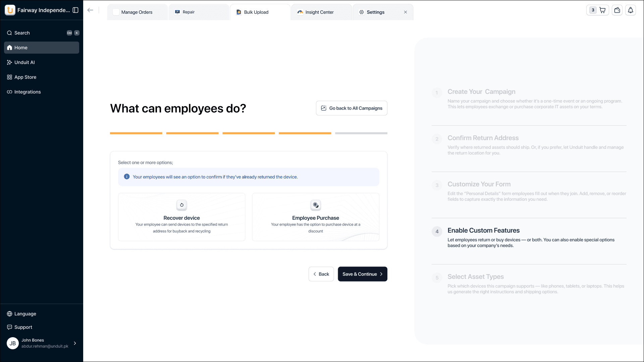Click Go back to All Campaigns
The image size is (644, 362).
352,108
